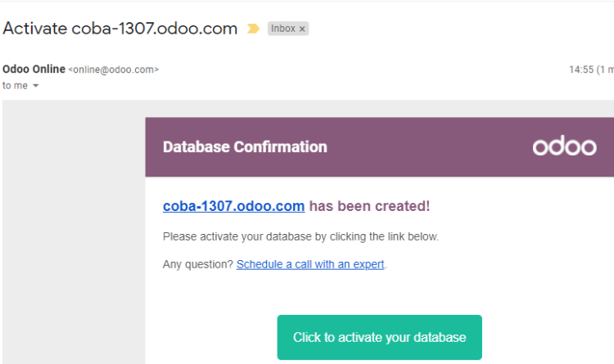The height and width of the screenshot is (364, 614).
Task: Click the grey margin beside the email body
Action: [74, 231]
